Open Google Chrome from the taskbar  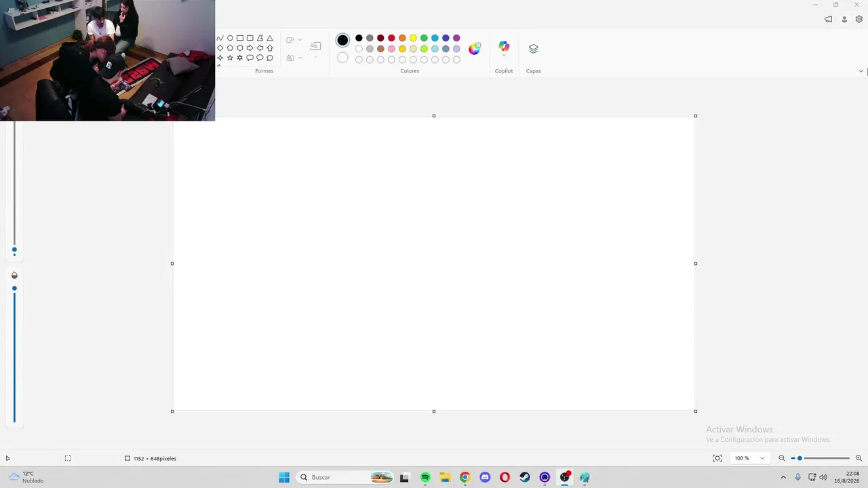click(x=465, y=477)
